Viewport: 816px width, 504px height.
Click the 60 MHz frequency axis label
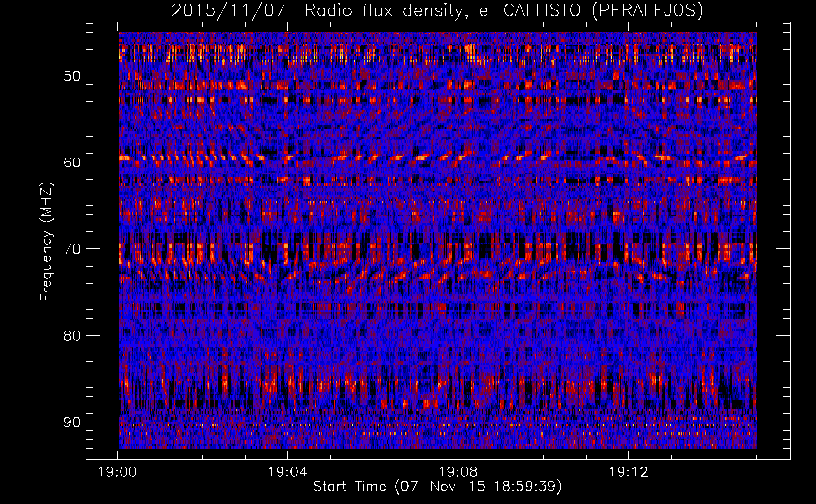(72, 162)
